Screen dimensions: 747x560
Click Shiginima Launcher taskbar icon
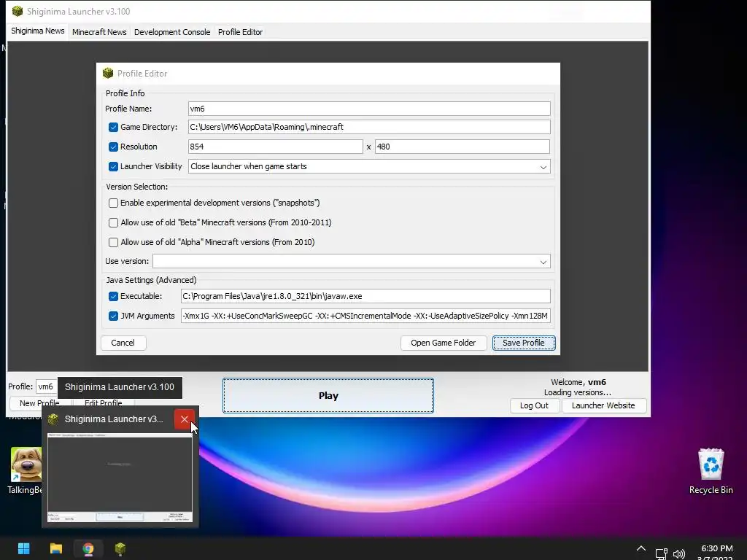tap(120, 548)
